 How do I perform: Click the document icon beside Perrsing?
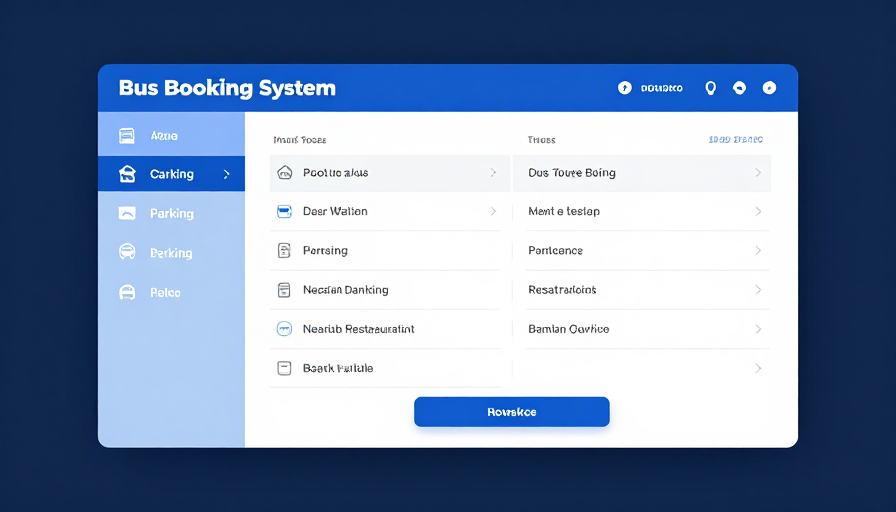click(284, 250)
